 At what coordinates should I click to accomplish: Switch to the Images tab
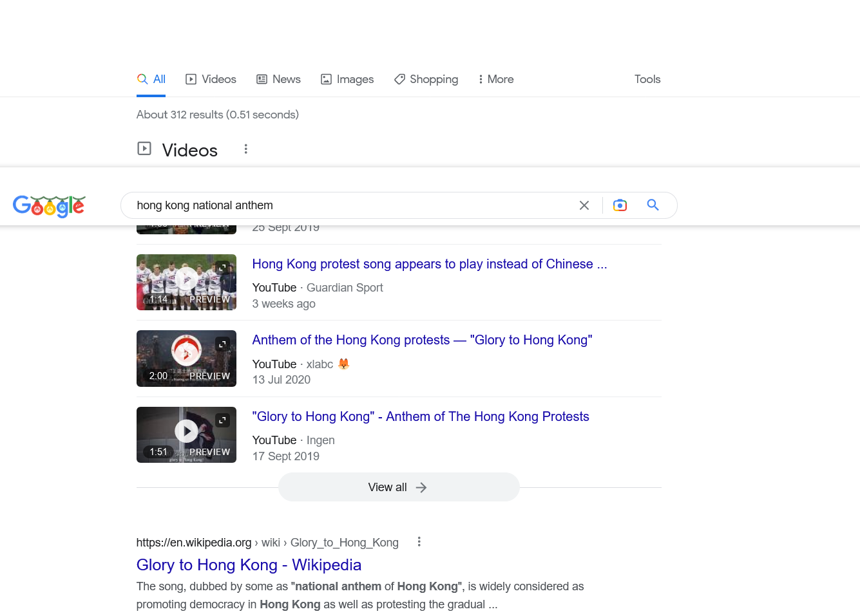[347, 79]
